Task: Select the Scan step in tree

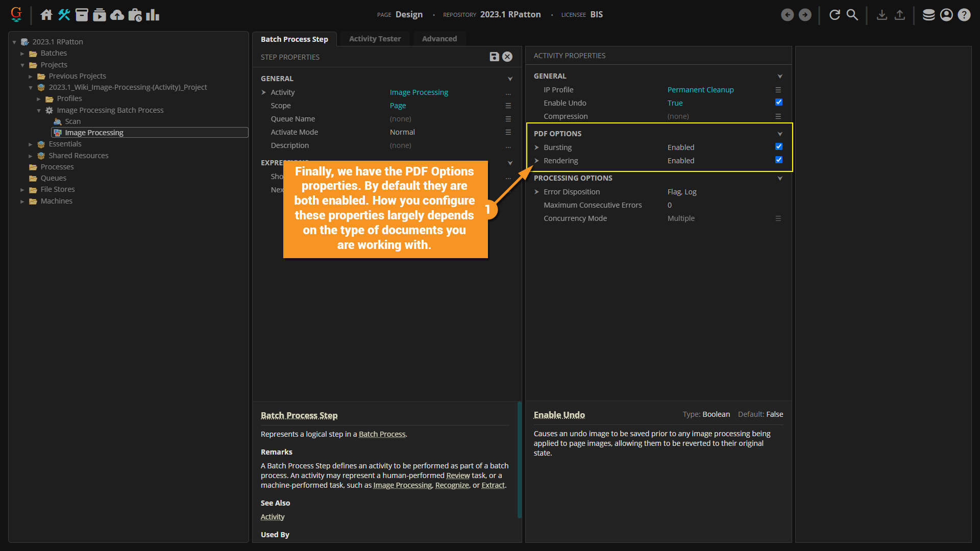Action: 72,121
